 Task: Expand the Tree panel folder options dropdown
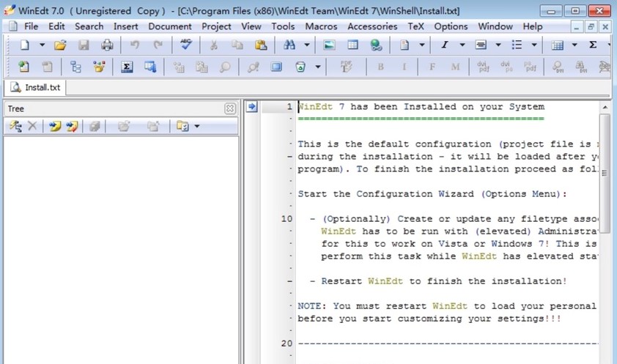196,127
